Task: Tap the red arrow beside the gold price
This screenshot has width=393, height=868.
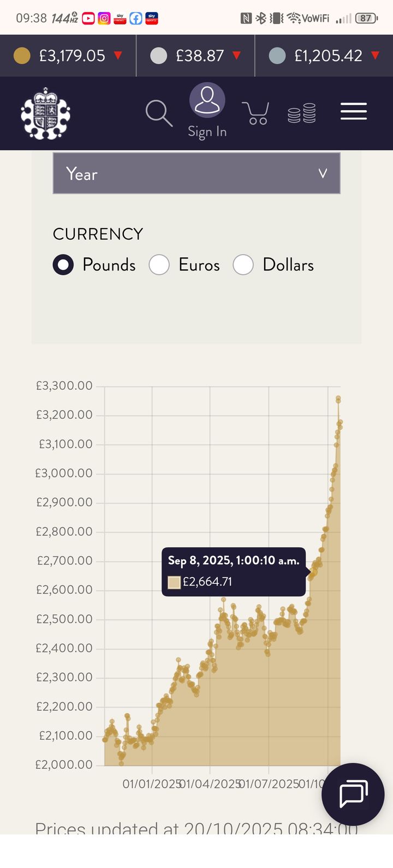Action: 118,55
